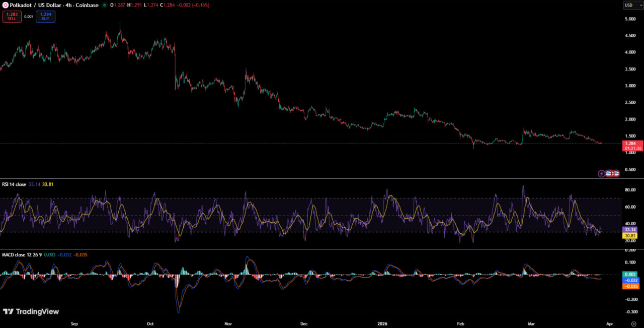Viewport: 644px width, 328px height.
Task: Click the yellow 30.81 RSI average tag
Action: [x=630, y=235]
